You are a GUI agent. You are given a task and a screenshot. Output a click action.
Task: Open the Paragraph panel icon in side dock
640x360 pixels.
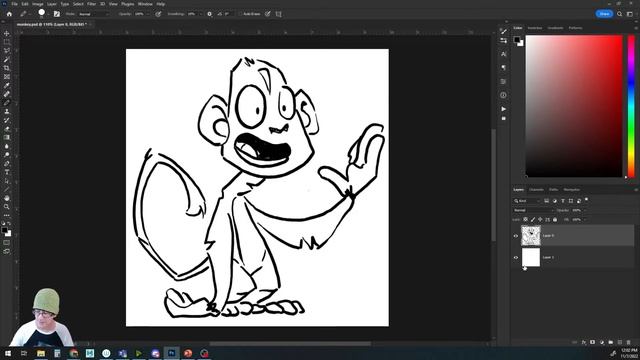pyautogui.click(x=503, y=68)
